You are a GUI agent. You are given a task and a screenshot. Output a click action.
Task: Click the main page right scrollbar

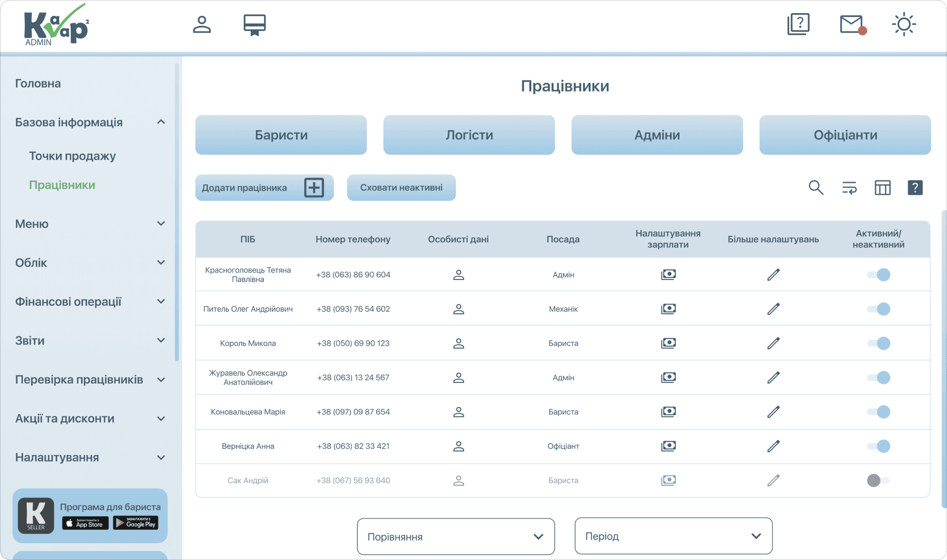pyautogui.click(x=944, y=359)
